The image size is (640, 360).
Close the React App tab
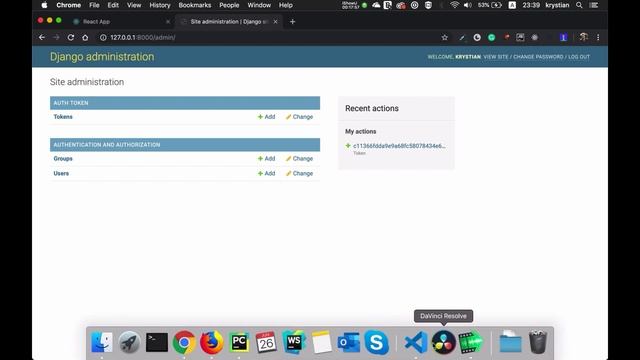[168, 22]
